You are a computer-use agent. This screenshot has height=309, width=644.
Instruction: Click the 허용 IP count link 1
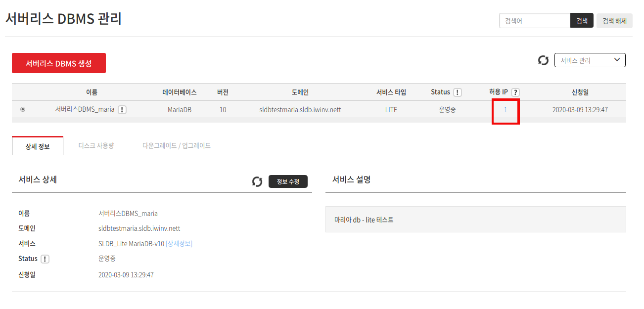pos(506,110)
